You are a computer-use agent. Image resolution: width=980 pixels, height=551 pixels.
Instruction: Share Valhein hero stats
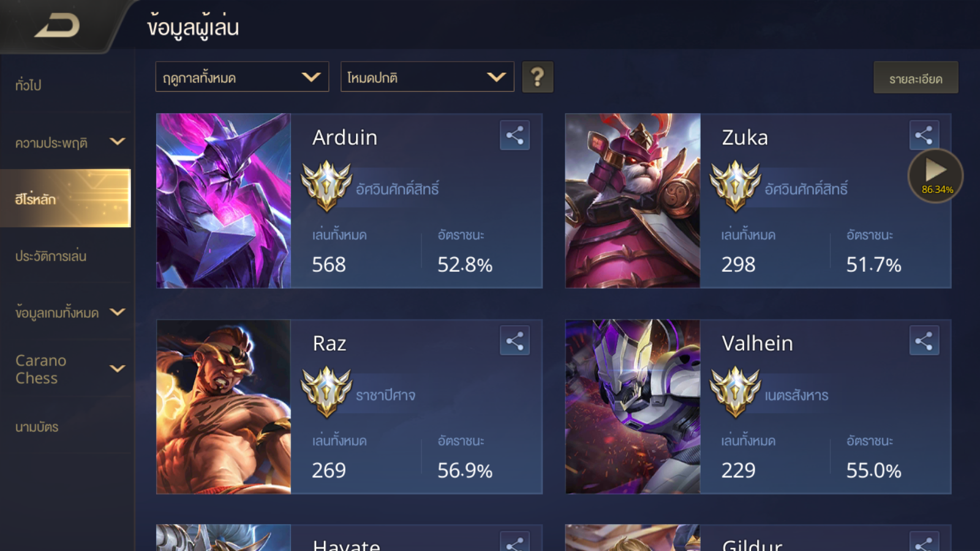924,341
